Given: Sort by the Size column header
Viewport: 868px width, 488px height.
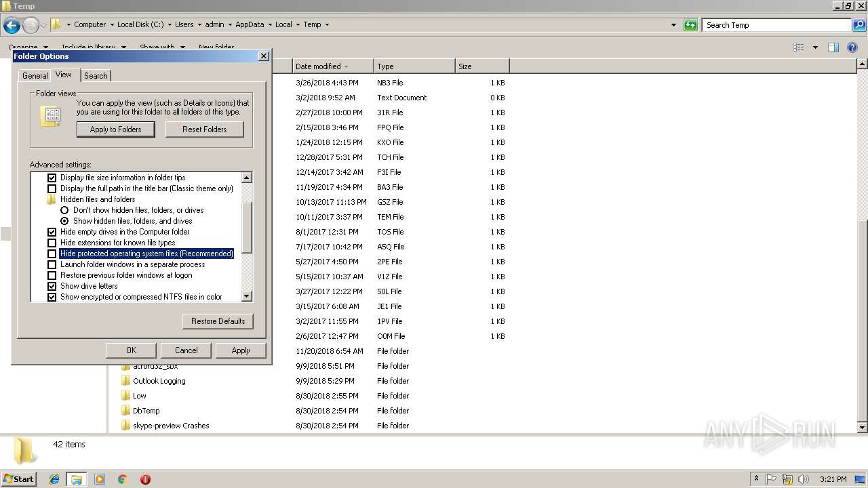Looking at the screenshot, I should point(482,66).
